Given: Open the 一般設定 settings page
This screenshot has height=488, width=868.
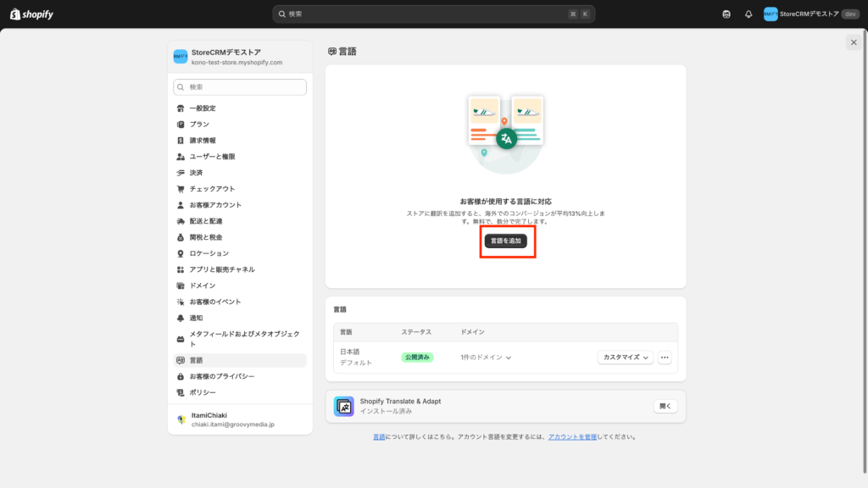Looking at the screenshot, I should click(x=203, y=108).
